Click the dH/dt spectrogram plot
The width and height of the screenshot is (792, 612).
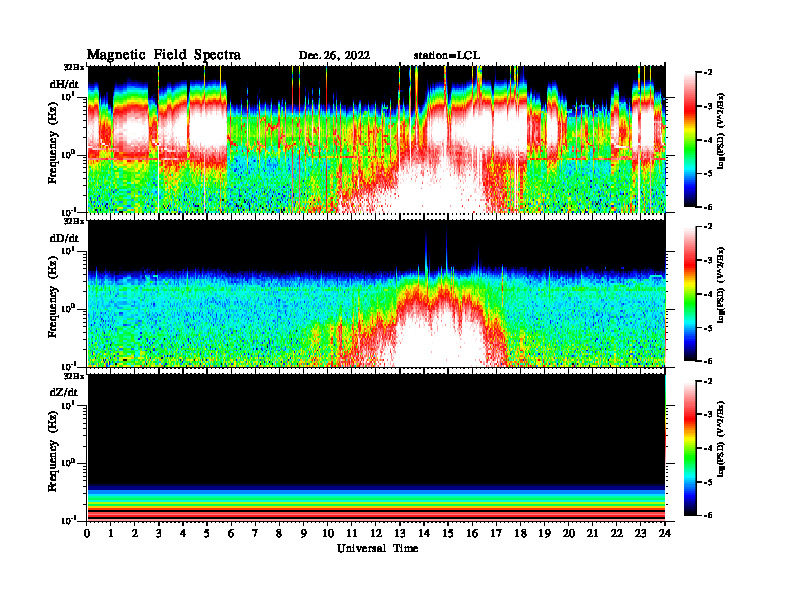[376, 139]
